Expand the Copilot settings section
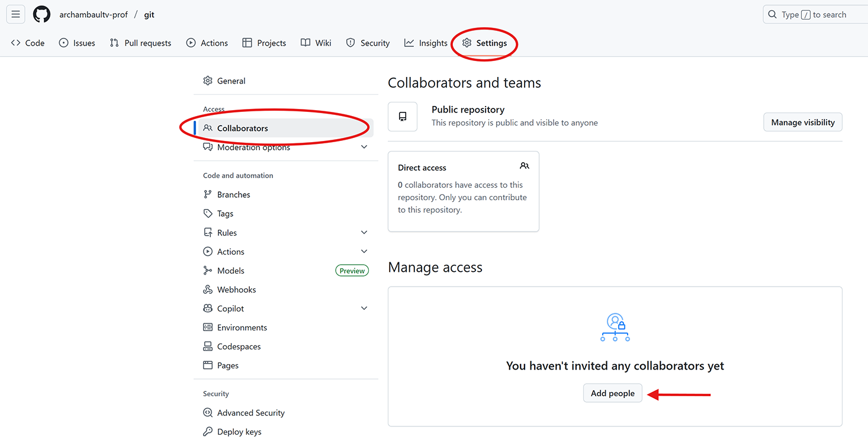This screenshot has height=440, width=868. pos(364,309)
